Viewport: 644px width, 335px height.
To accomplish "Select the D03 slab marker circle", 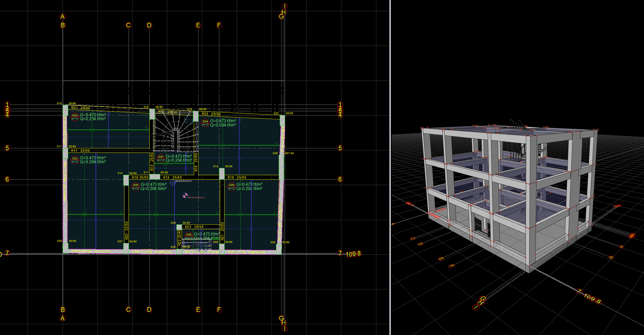I will click(75, 117).
